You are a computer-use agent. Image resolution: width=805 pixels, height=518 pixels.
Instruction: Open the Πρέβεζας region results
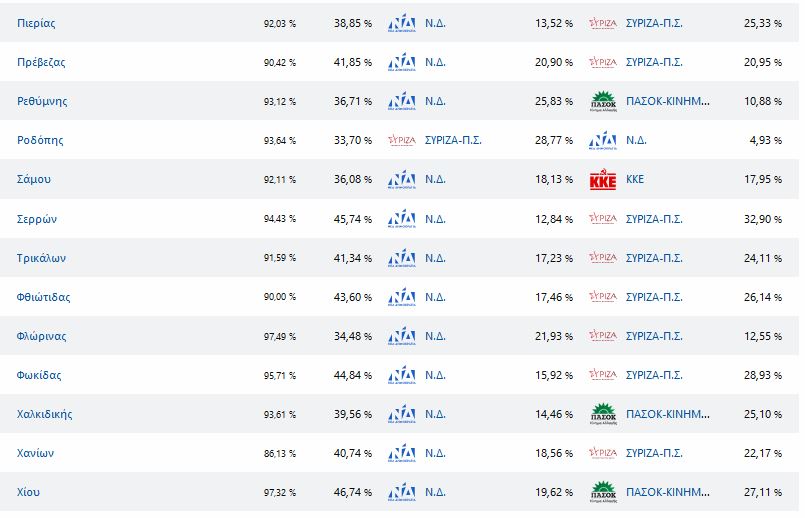41,62
